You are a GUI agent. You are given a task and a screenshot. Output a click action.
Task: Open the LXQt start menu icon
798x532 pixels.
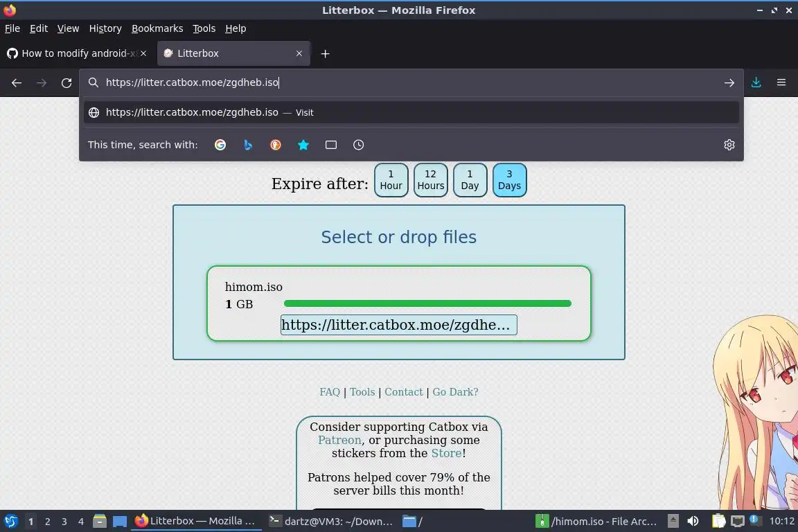[10, 522]
